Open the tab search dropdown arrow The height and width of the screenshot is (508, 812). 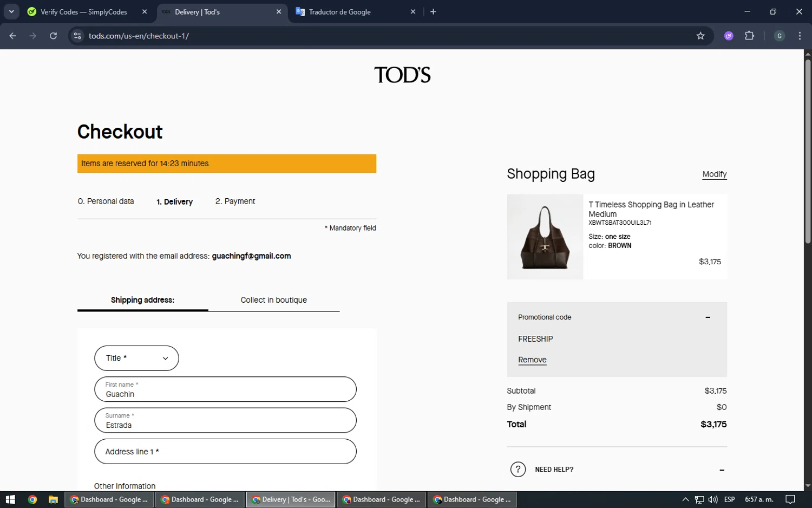pyautogui.click(x=11, y=11)
